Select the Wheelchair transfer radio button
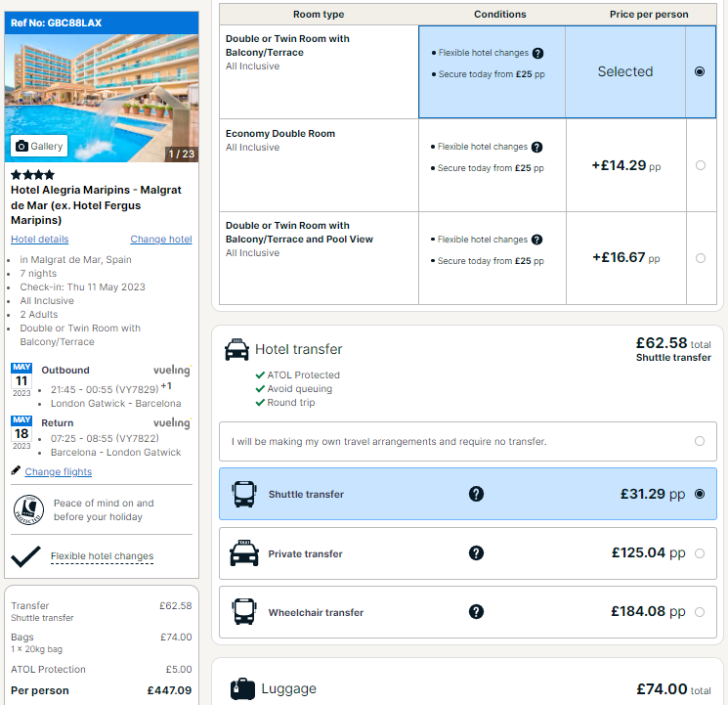 700,612
